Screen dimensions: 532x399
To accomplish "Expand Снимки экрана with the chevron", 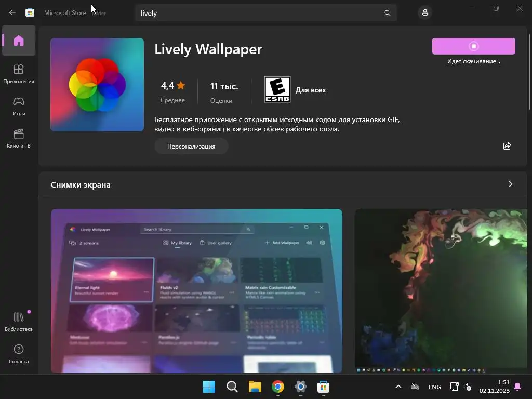I will point(510,184).
